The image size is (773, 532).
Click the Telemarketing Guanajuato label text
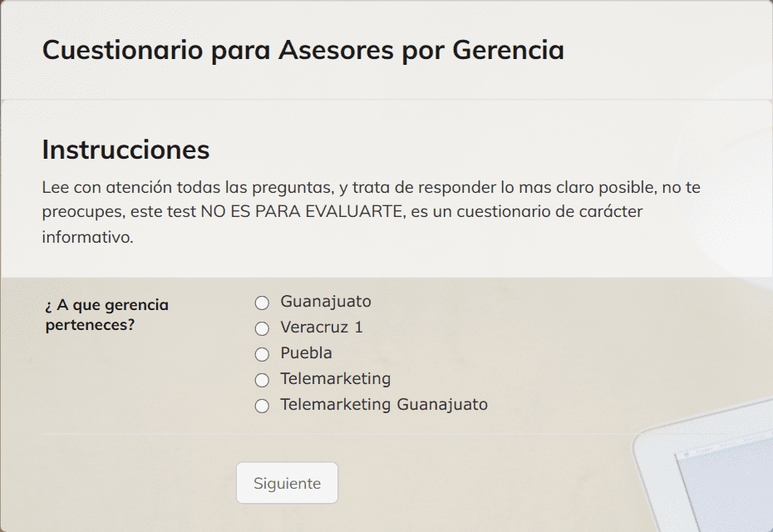tap(384, 404)
